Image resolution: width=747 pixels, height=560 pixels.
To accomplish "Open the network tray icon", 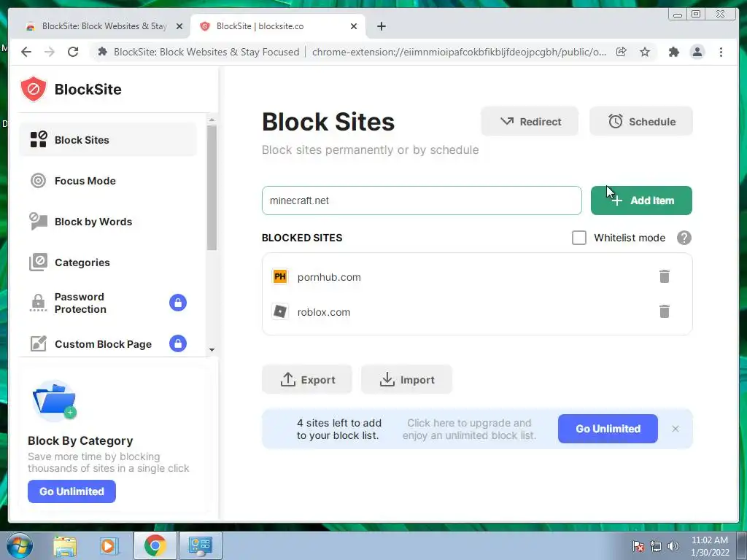I will pos(656,546).
